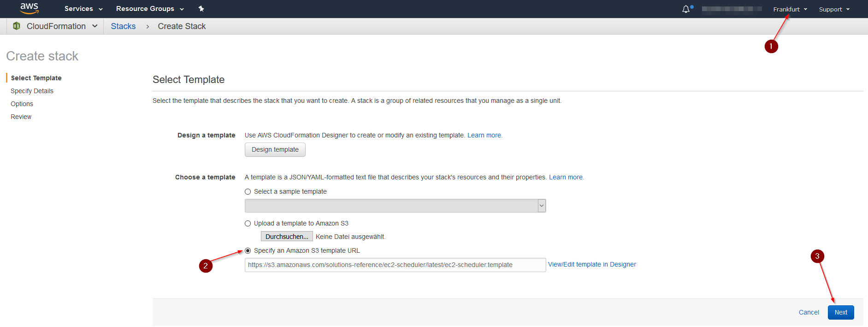
Task: Select 'Select a sample template' radio button
Action: pyautogui.click(x=248, y=192)
